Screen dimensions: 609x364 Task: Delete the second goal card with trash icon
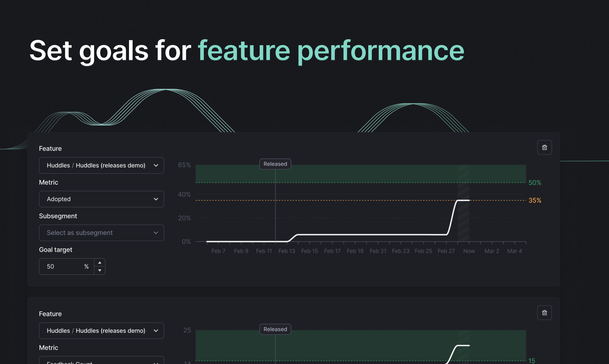click(545, 313)
